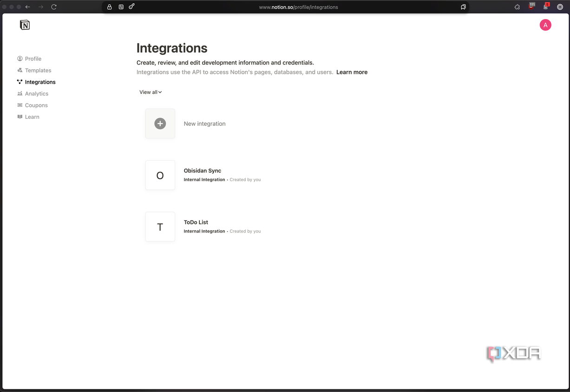The height and width of the screenshot is (392, 570).
Task: Click the Learn book icon in sidebar
Action: pyautogui.click(x=20, y=117)
